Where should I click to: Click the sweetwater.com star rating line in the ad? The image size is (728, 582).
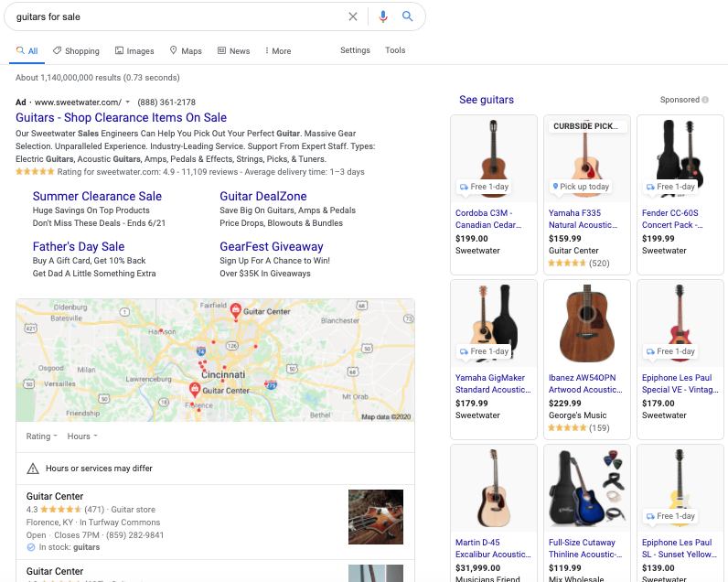point(190,172)
